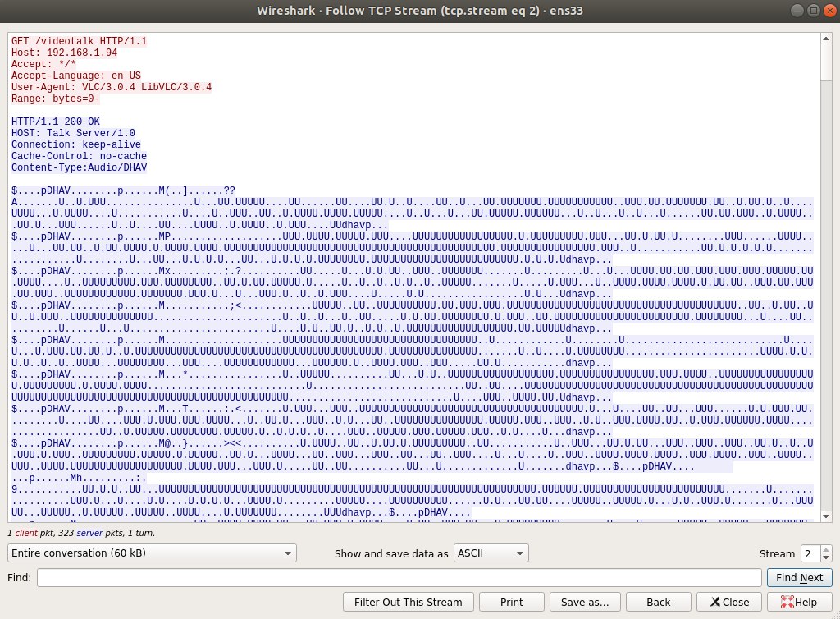Click the 'Accept: */*' header line
This screenshot has width=840, height=619.
click(43, 64)
